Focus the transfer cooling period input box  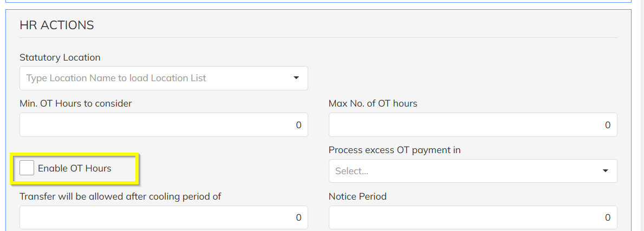coord(164,217)
